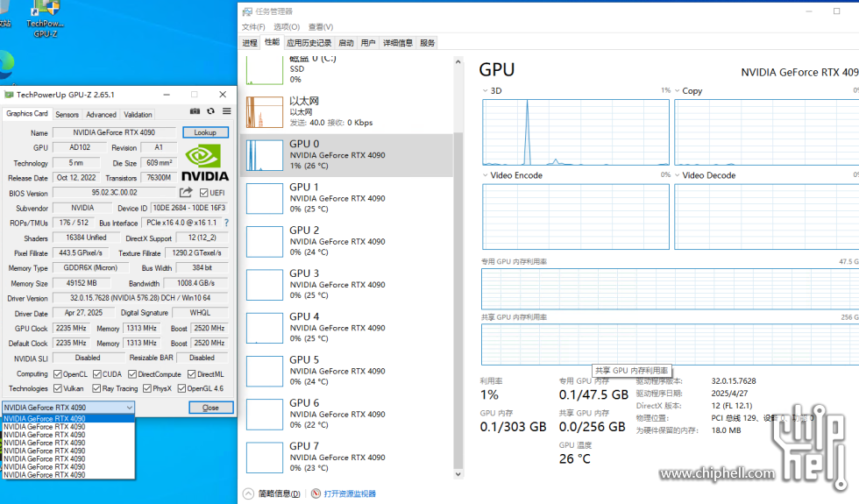Switch to the Sensors tab in GPU-Z
Image resolution: width=859 pixels, height=504 pixels.
67,115
